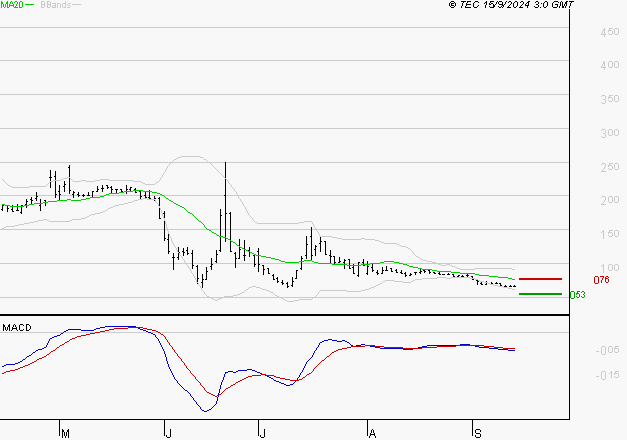Image resolution: width=627 pixels, height=440 pixels.
Task: Click the BBands legend label
Action: 56,5
